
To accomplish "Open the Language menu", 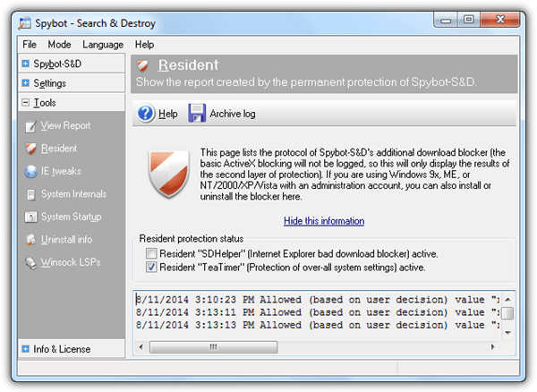I will 103,45.
